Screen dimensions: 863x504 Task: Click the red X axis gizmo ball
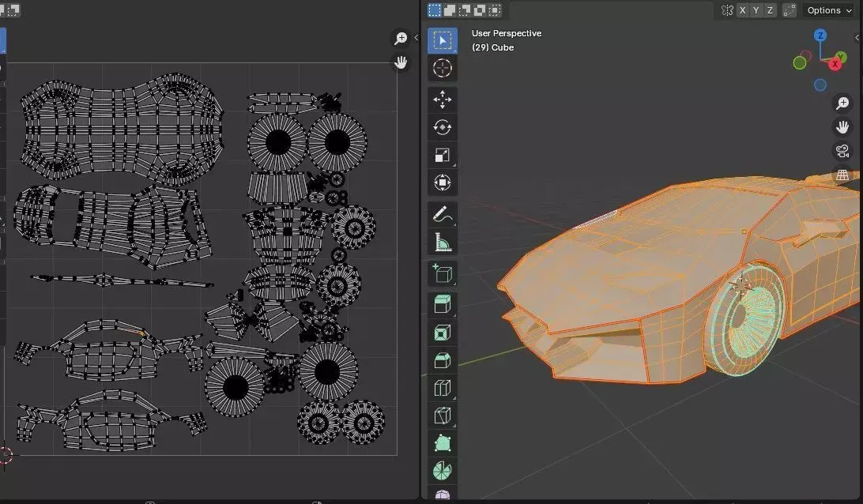click(x=835, y=64)
